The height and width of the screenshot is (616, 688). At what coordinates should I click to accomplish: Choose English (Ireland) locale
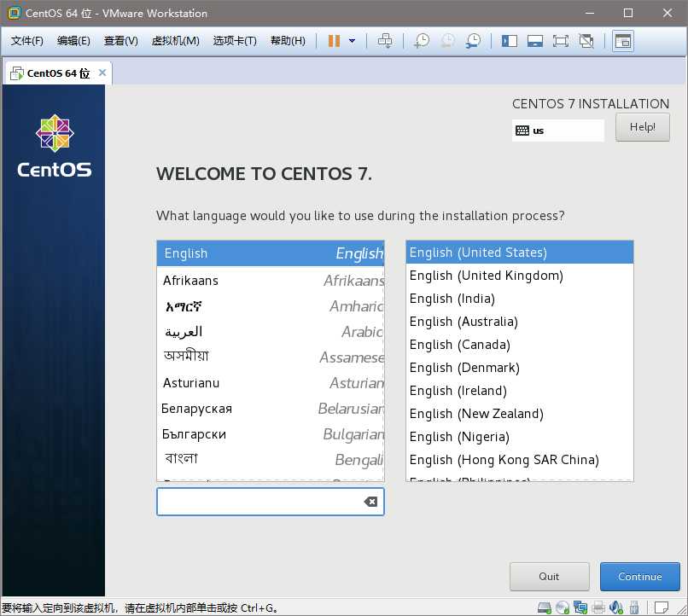point(520,391)
